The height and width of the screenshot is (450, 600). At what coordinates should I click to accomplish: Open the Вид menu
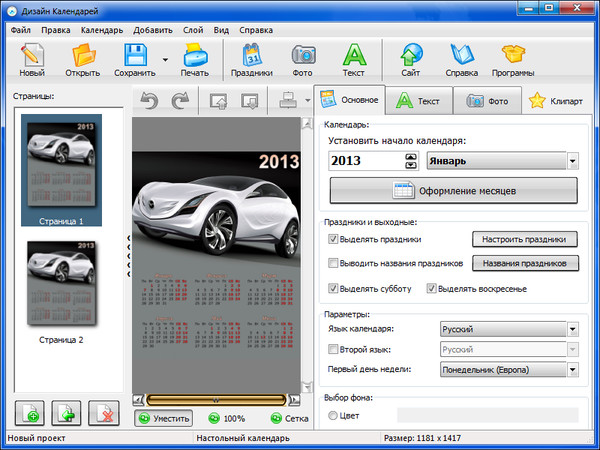point(221,30)
